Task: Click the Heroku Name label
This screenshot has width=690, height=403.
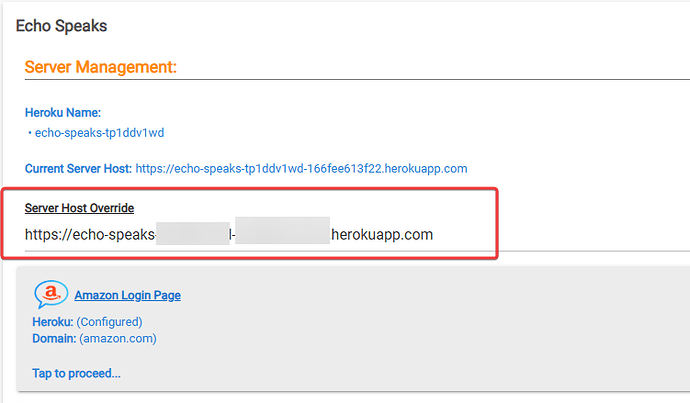Action: tap(63, 113)
